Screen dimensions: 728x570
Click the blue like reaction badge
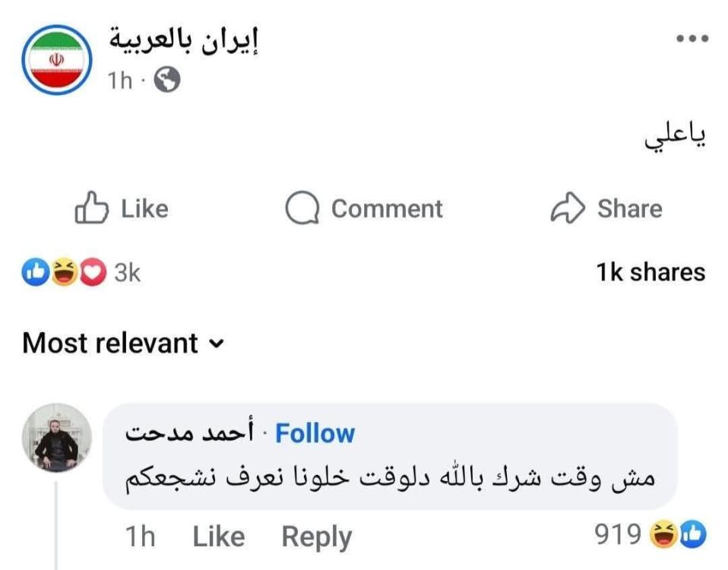coord(35,272)
